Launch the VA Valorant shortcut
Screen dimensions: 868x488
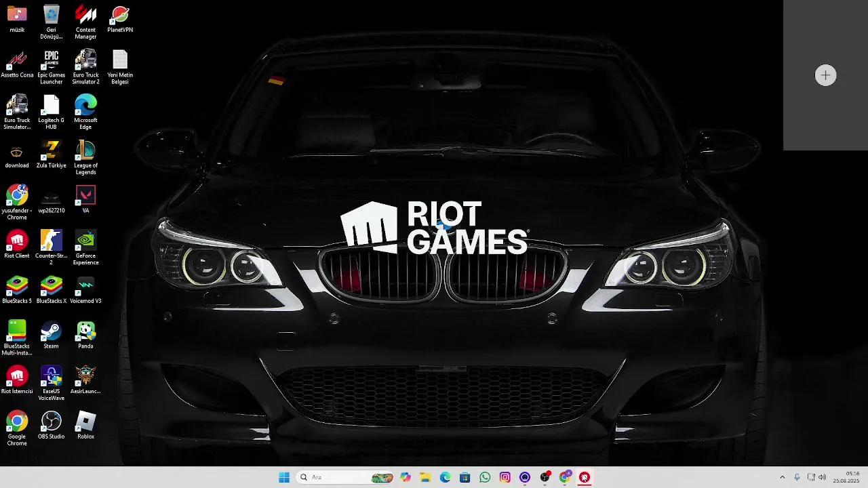pos(85,200)
